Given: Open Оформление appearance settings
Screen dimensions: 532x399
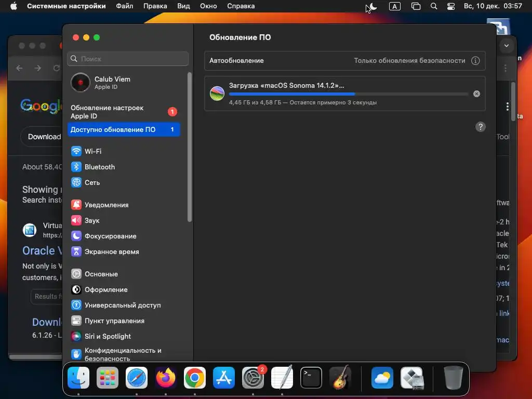Looking at the screenshot, I should [99, 289].
